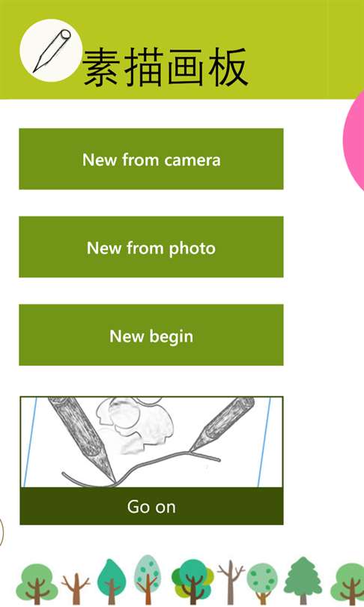
Task: Click the pencil logo in the white circle
Action: pyautogui.click(x=51, y=51)
